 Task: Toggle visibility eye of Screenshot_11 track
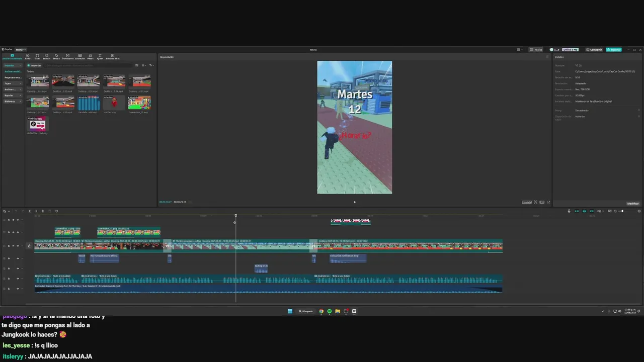(x=13, y=232)
